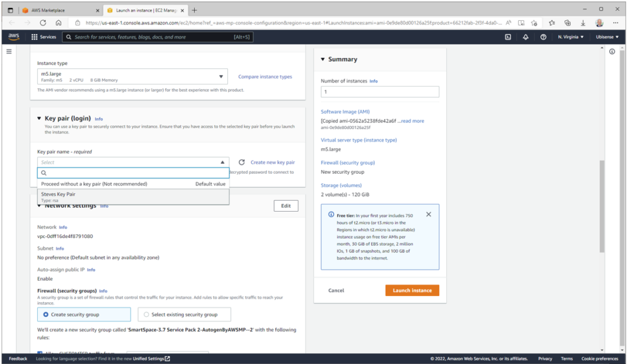Close the Launch an instance tab

(x=182, y=10)
